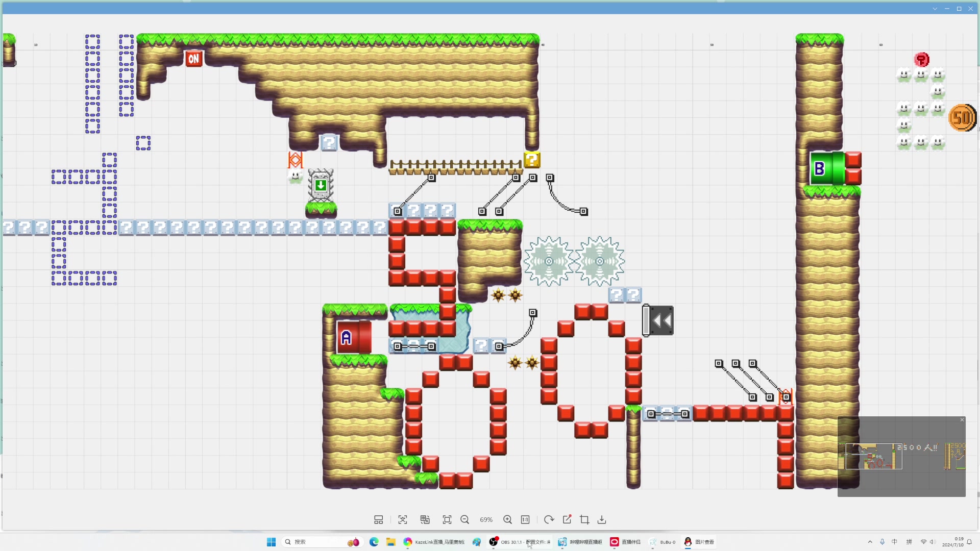Open the clock showing 0:19 2024/7/10
Image resolution: width=980 pixels, height=551 pixels.
952,542
